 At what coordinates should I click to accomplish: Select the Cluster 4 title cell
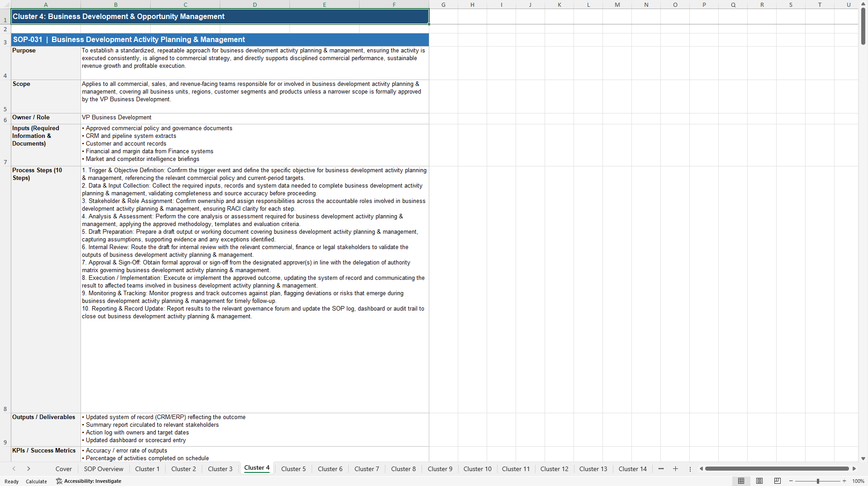[x=220, y=17]
